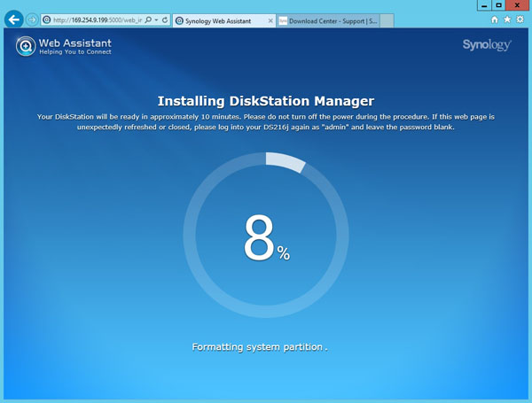The height and width of the screenshot is (403, 532).
Task: Click the browser forward arrow button
Action: tap(32, 20)
